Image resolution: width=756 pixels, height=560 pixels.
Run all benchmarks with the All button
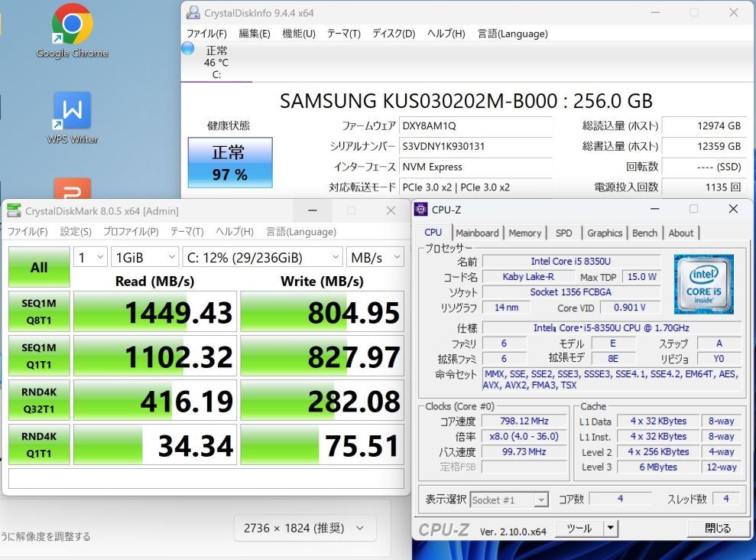coord(39,267)
